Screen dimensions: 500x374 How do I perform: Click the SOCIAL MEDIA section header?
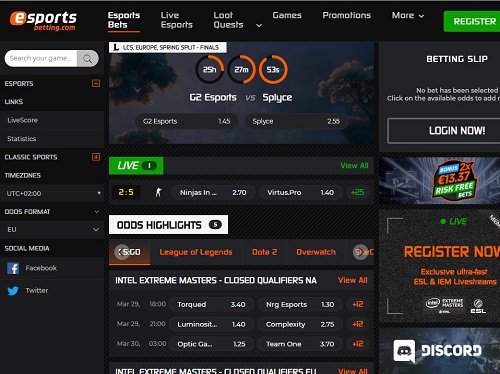pyautogui.click(x=27, y=248)
